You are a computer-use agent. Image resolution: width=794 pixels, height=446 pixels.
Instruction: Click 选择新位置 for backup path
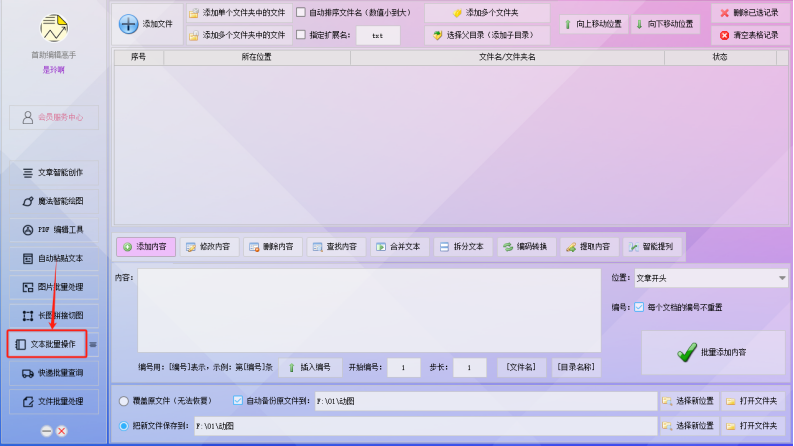coord(689,401)
